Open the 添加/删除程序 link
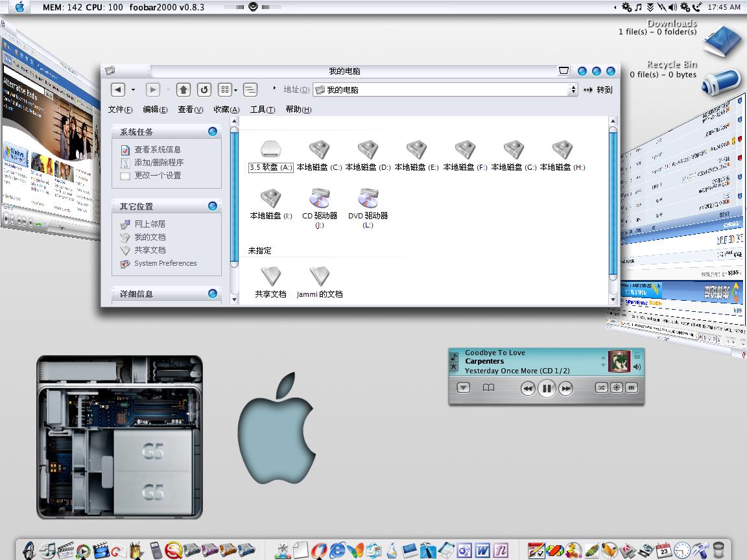This screenshot has height=560, width=747. click(159, 163)
